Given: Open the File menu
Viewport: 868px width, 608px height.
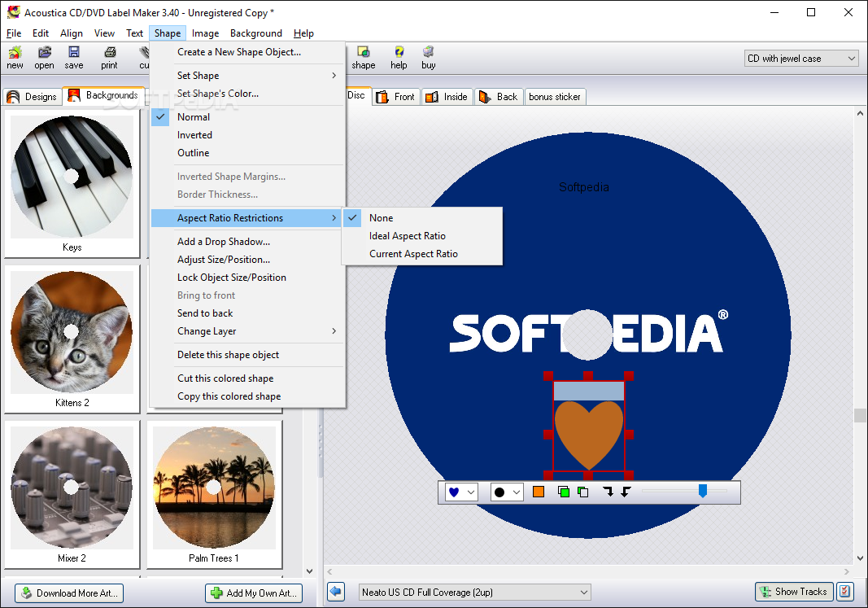Looking at the screenshot, I should tap(14, 33).
